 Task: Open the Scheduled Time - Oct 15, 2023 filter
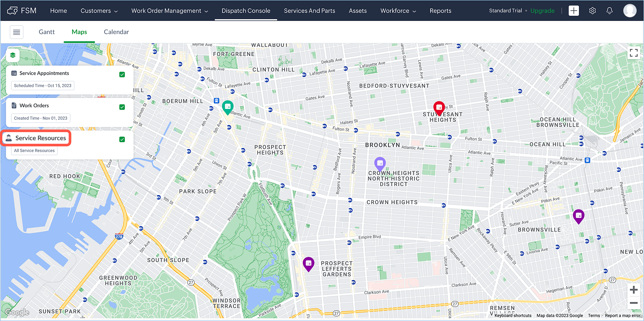pyautogui.click(x=43, y=85)
